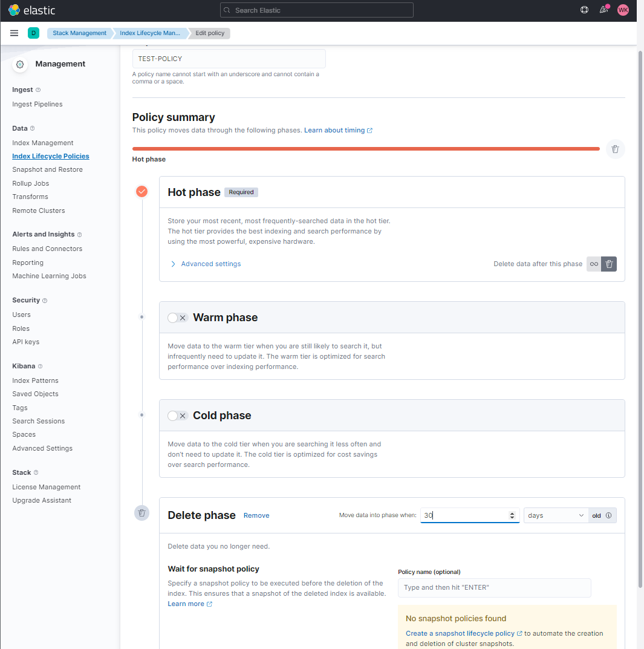Screen dimensions: 644x649
Task: Open the hamburger navigation menu
Action: (x=15, y=33)
